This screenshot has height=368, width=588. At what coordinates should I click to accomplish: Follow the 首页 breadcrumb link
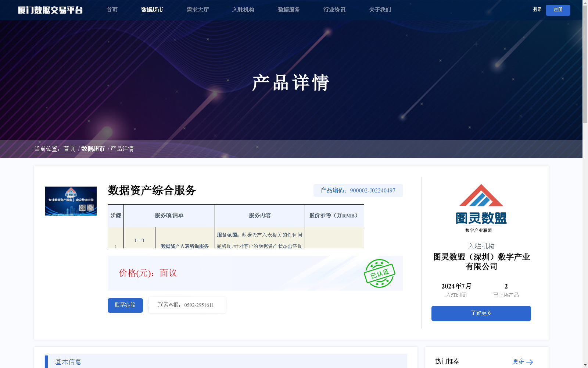click(x=69, y=149)
